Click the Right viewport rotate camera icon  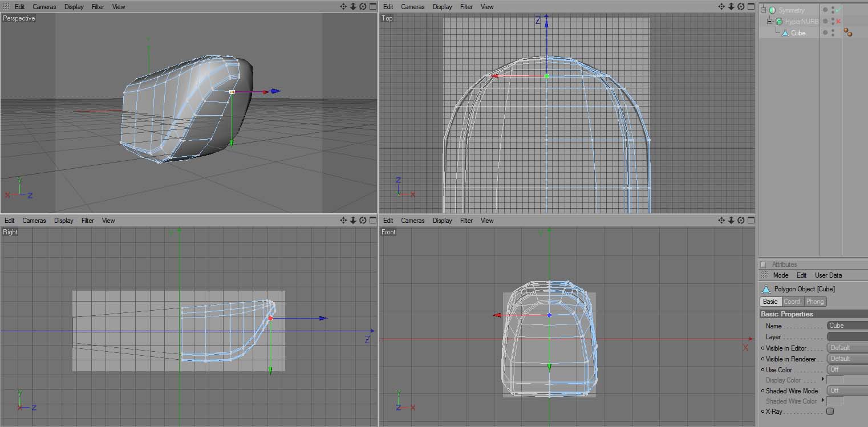[x=363, y=220]
